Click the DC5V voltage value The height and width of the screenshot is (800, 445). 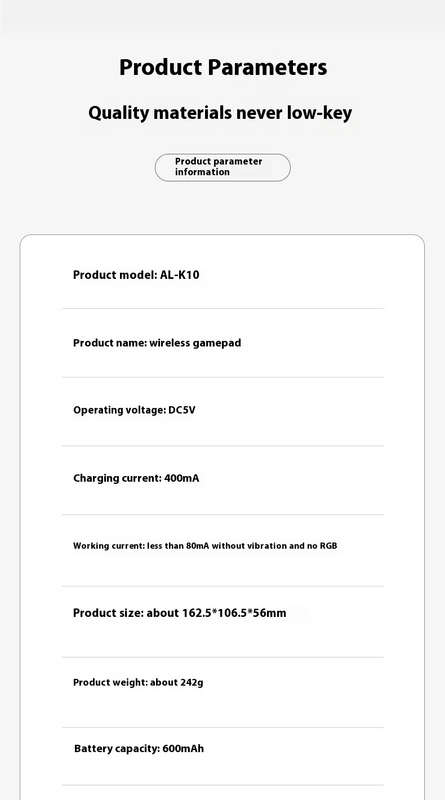pyautogui.click(x=182, y=410)
